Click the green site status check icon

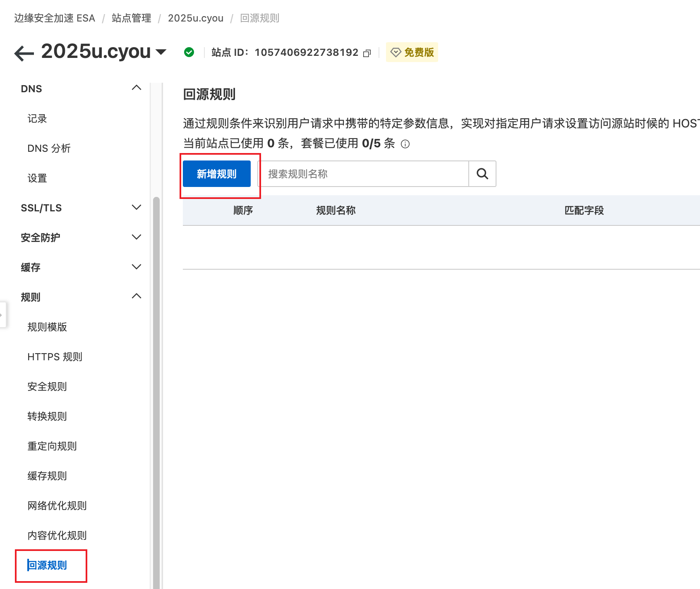[x=189, y=52]
